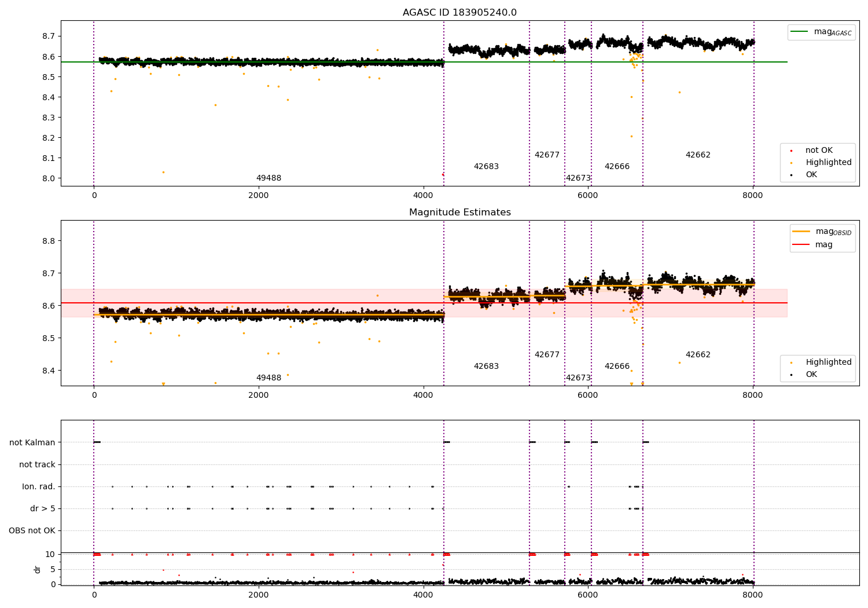This screenshot has height=608, width=868.
Task: Click the 42677 label in Magnitude Estimates plot
Action: pos(547,355)
